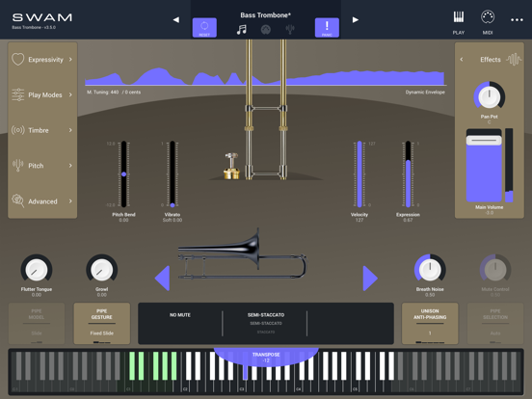Select the music notes icon under preset name

pos(242,30)
